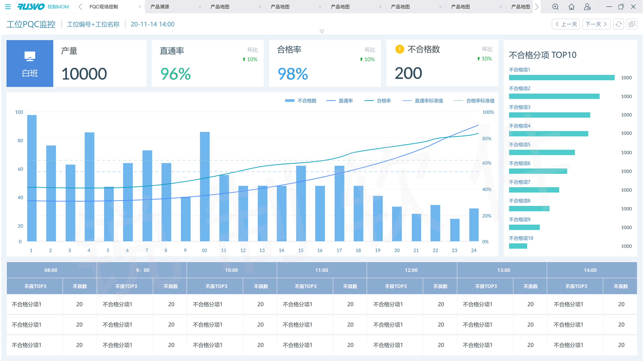Image resolution: width=644 pixels, height=361 pixels.
Task: Go to next day with 下一天
Action: pyautogui.click(x=596, y=24)
